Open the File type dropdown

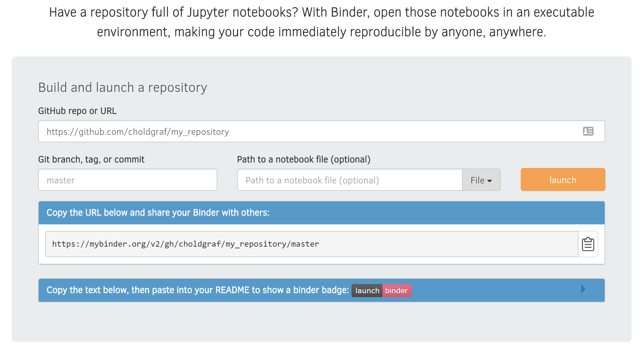[481, 180]
